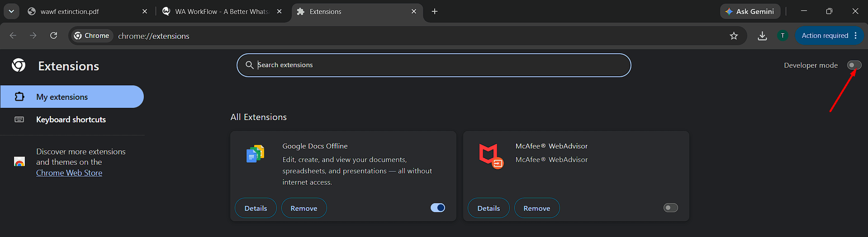Select My extensions in sidebar

[x=72, y=97]
